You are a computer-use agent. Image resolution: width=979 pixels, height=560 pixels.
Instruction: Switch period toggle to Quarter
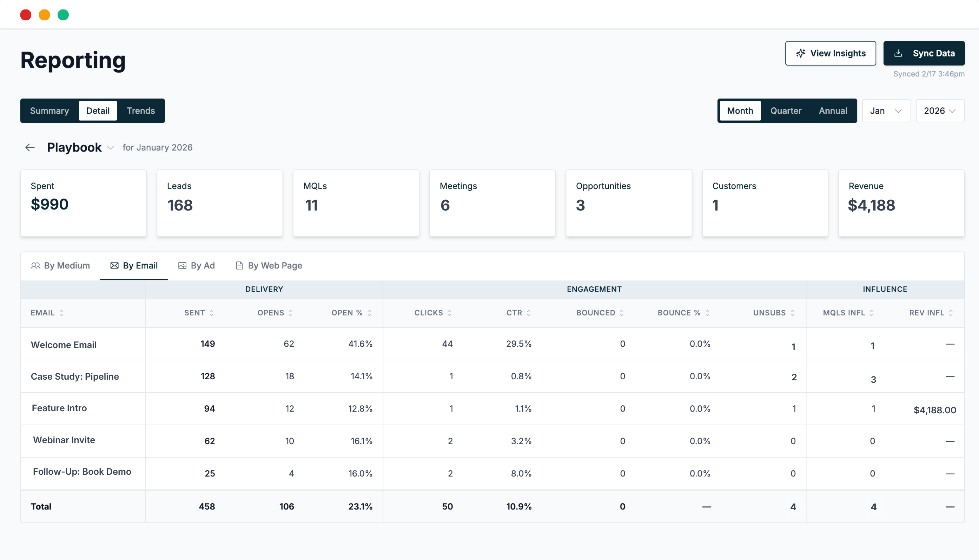click(786, 111)
